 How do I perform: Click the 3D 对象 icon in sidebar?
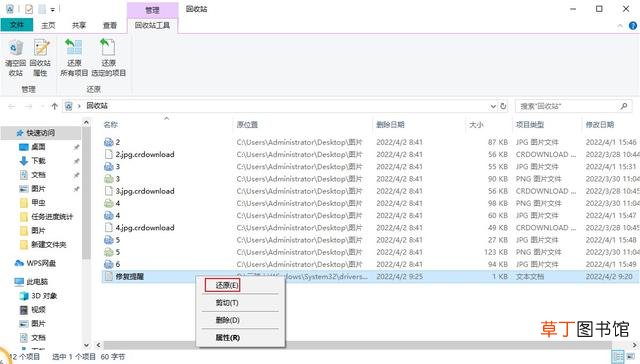click(x=24, y=295)
